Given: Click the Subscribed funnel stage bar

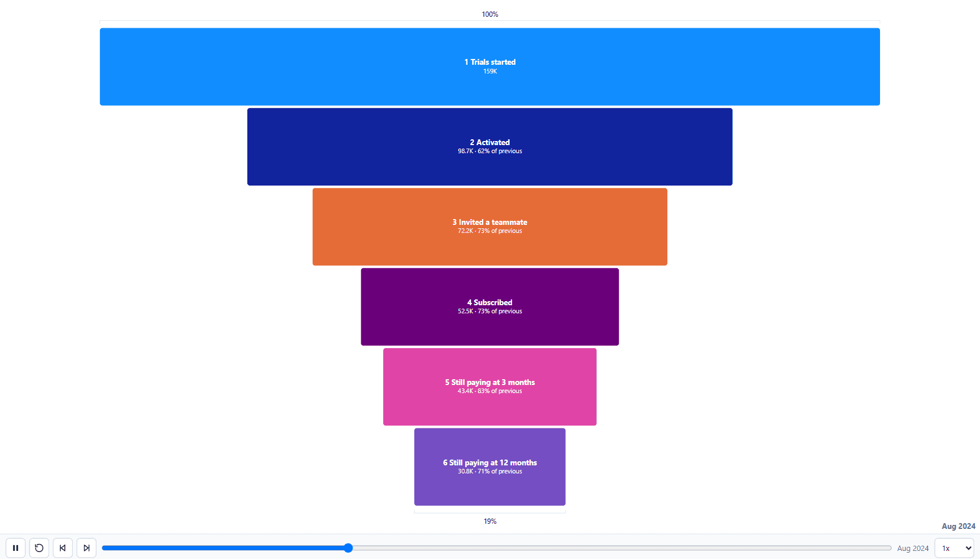Looking at the screenshot, I should point(490,307).
